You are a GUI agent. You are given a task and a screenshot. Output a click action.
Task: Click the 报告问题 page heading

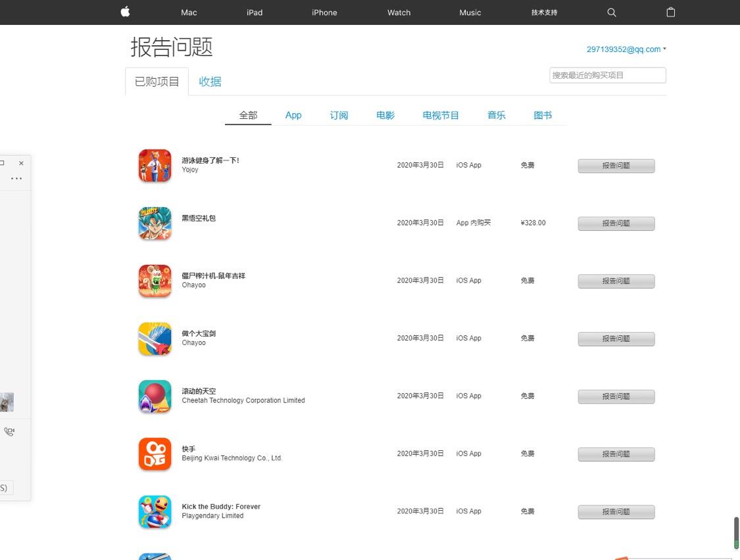(x=171, y=47)
